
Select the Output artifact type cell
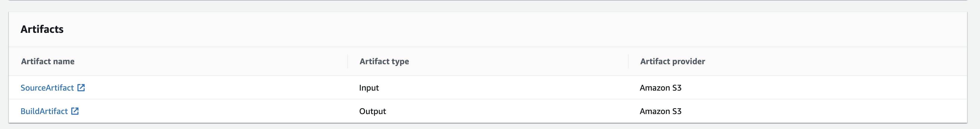(372, 111)
